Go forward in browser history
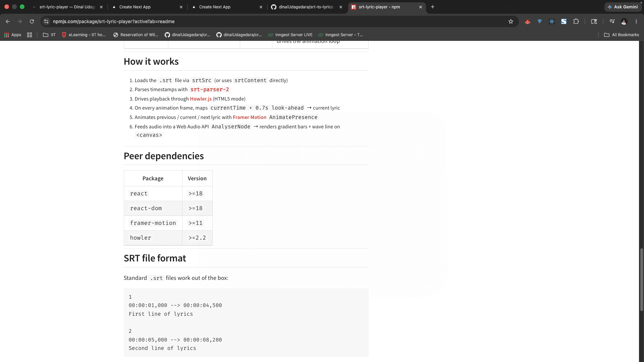644x362 pixels. pos(20,21)
